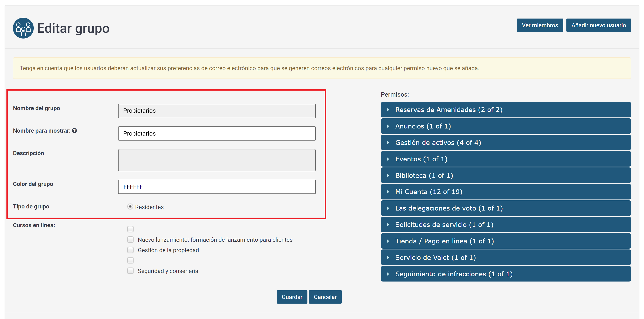
Task: Show Mi Cuenta (12 of 19) permissions
Action: pos(505,192)
